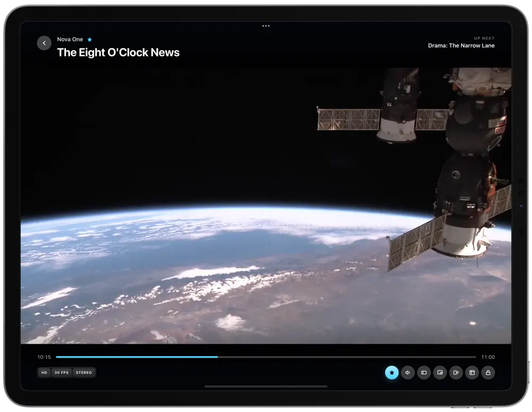The height and width of the screenshot is (412, 532).
Task: Click the 10:15 start time label
Action: click(x=44, y=357)
